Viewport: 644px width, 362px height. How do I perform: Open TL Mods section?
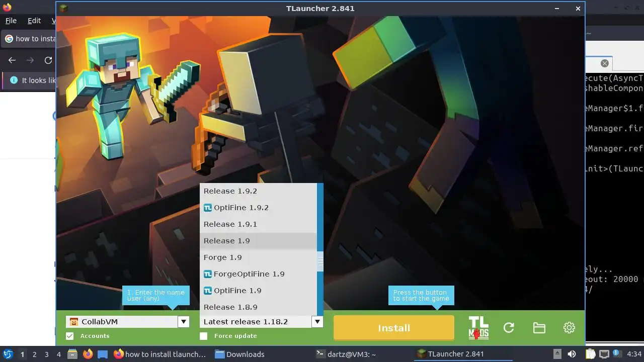[x=478, y=328]
